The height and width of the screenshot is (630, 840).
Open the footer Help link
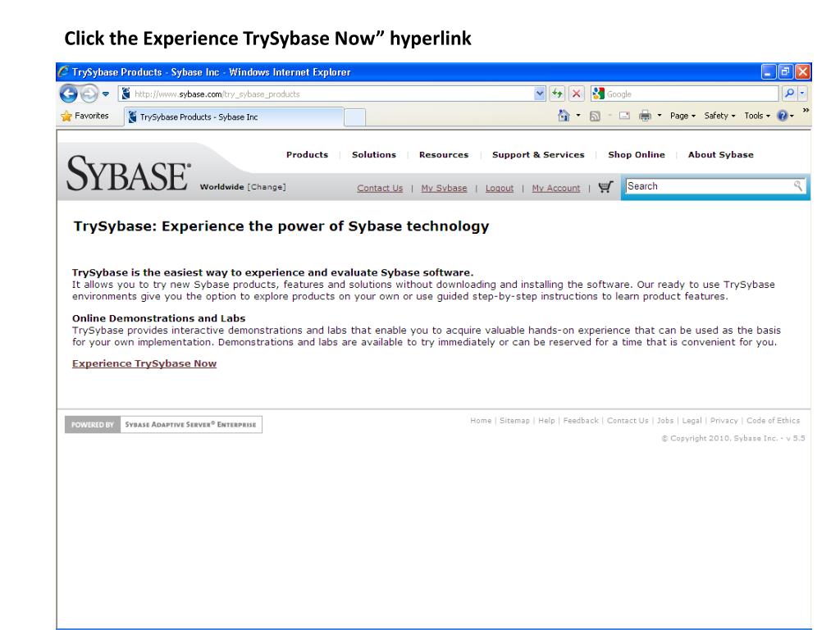pos(546,421)
